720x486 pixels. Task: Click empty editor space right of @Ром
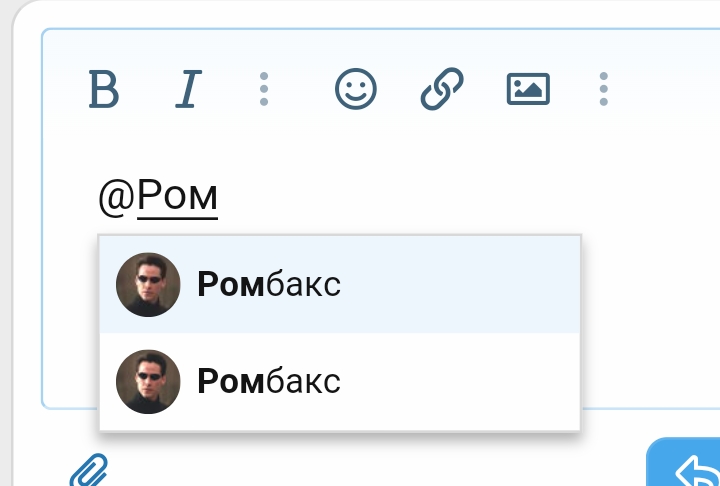point(450,196)
